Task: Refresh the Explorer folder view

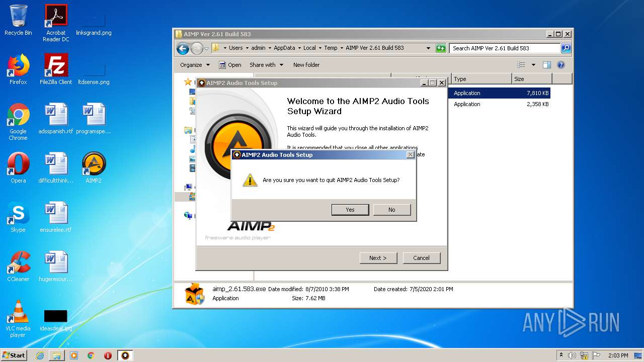Action: [441, 48]
